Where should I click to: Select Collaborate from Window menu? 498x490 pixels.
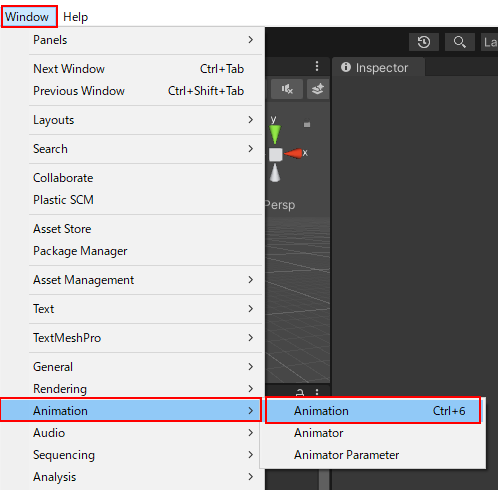pyautogui.click(x=132, y=178)
